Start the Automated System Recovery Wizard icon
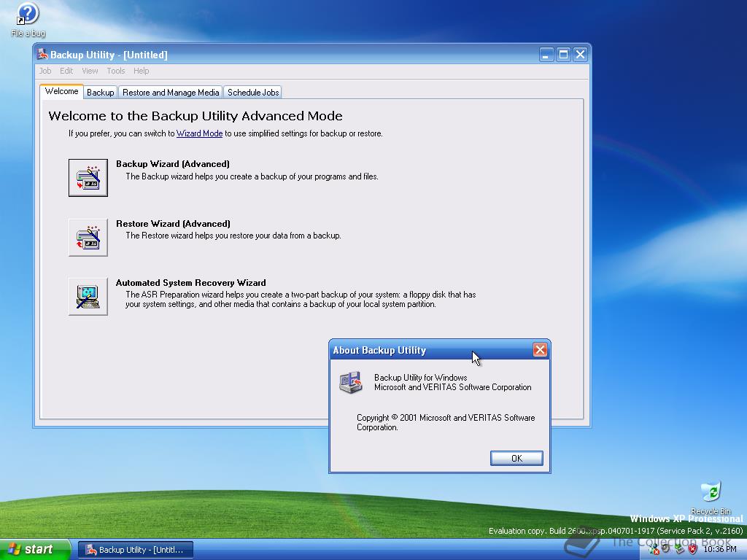 (88, 296)
